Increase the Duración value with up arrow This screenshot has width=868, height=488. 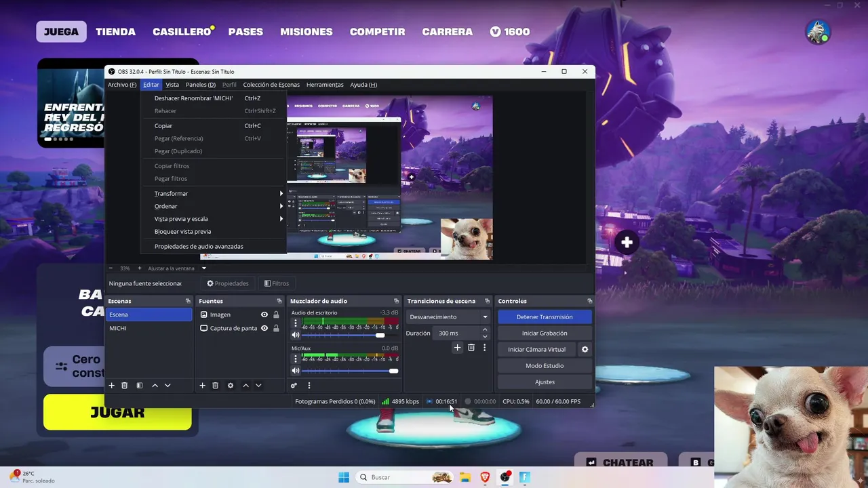pyautogui.click(x=485, y=330)
